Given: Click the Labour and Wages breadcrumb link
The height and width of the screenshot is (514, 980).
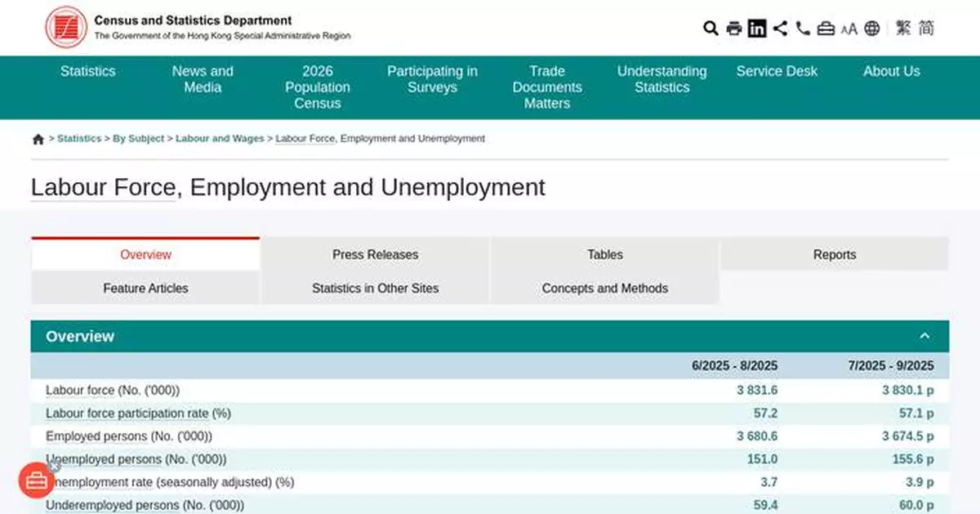Looking at the screenshot, I should tap(219, 138).
